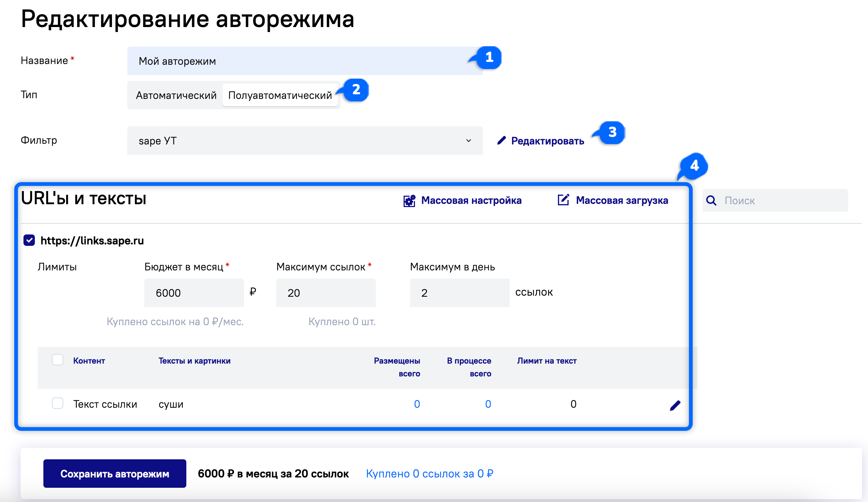Switch type to Автоматический
Viewport: 868px width, 502px height.
click(176, 95)
